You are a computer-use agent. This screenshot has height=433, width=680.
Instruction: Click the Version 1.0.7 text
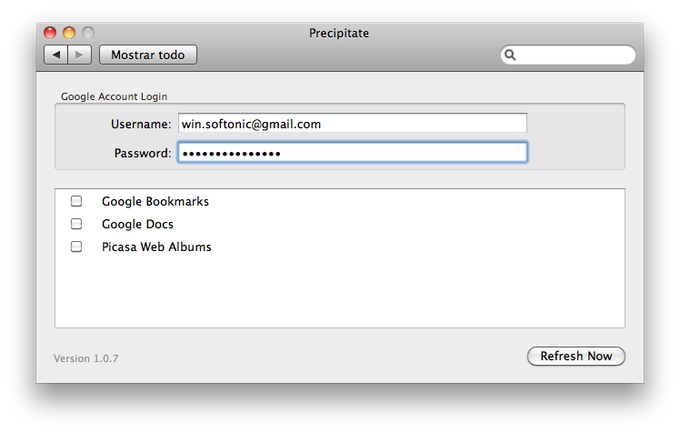[86, 358]
